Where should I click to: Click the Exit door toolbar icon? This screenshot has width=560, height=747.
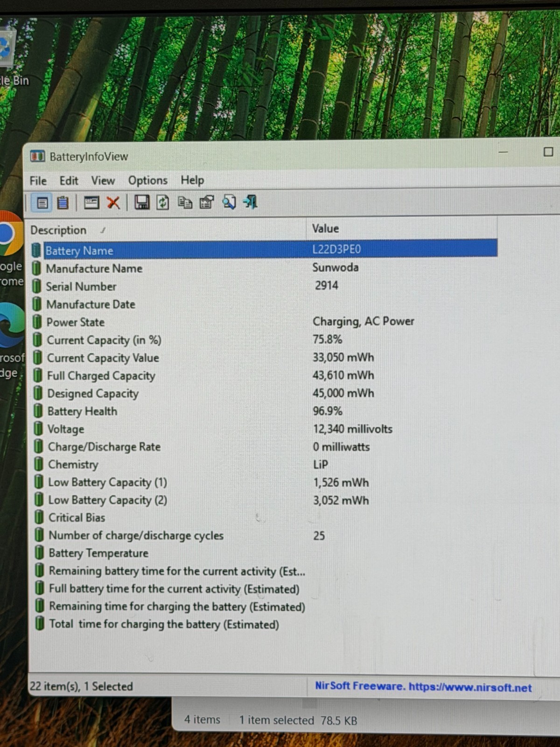(250, 202)
